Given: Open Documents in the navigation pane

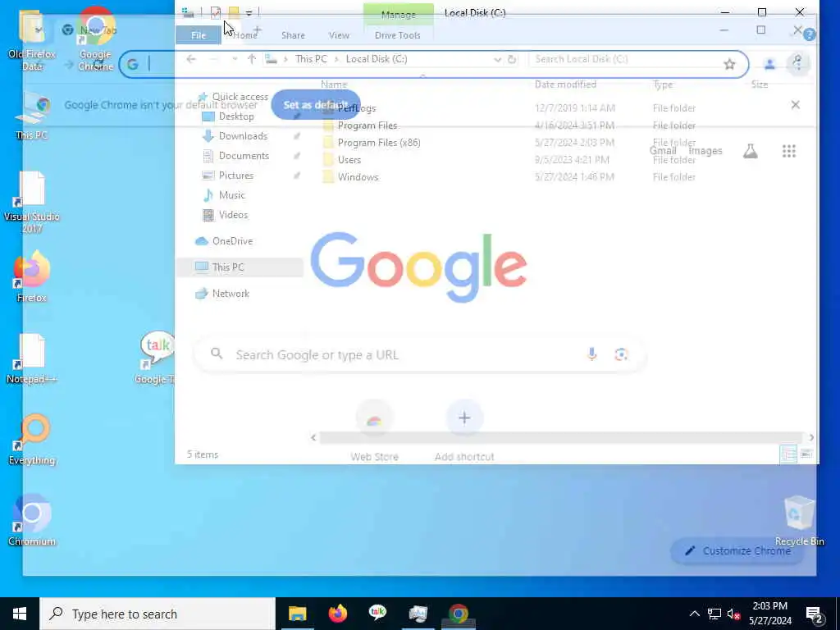Looking at the screenshot, I should [236, 156].
